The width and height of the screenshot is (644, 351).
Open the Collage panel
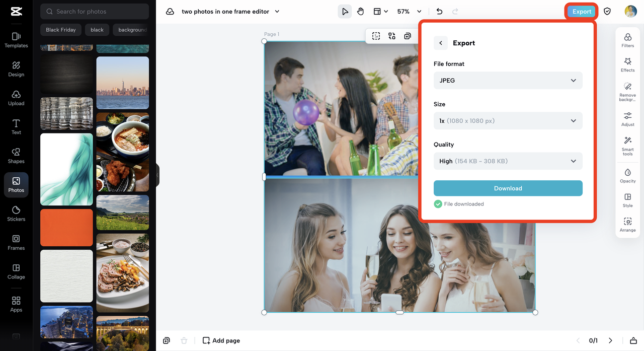[x=16, y=271]
